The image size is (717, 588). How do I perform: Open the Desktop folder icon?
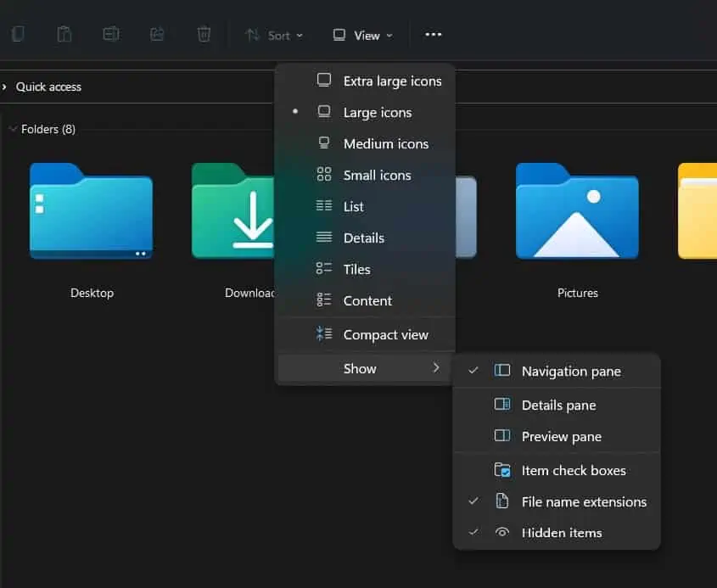click(91, 212)
